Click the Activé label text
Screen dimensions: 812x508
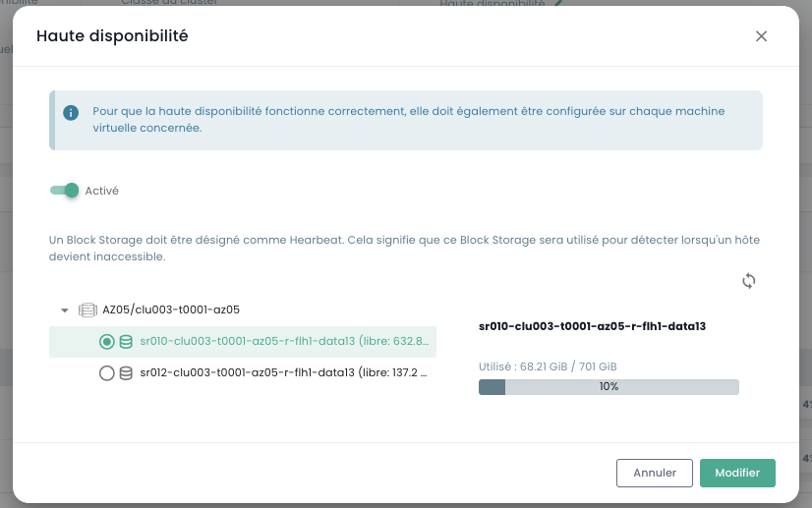(x=102, y=191)
